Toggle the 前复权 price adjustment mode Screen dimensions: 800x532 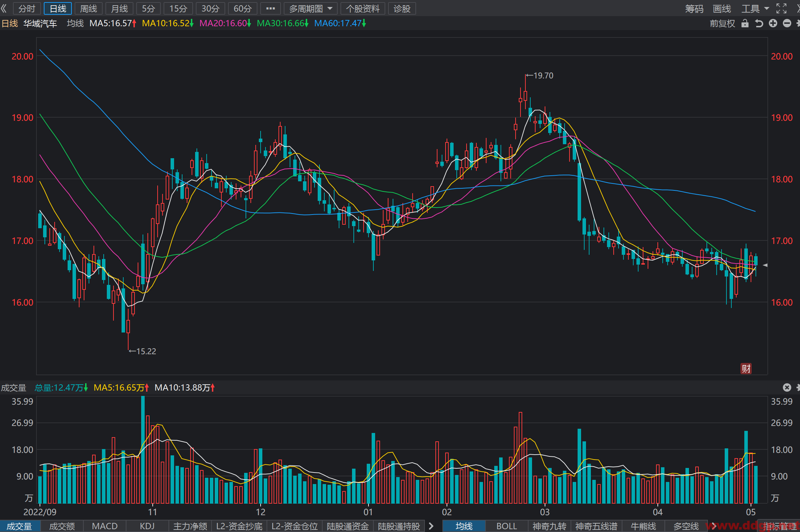tap(722, 23)
